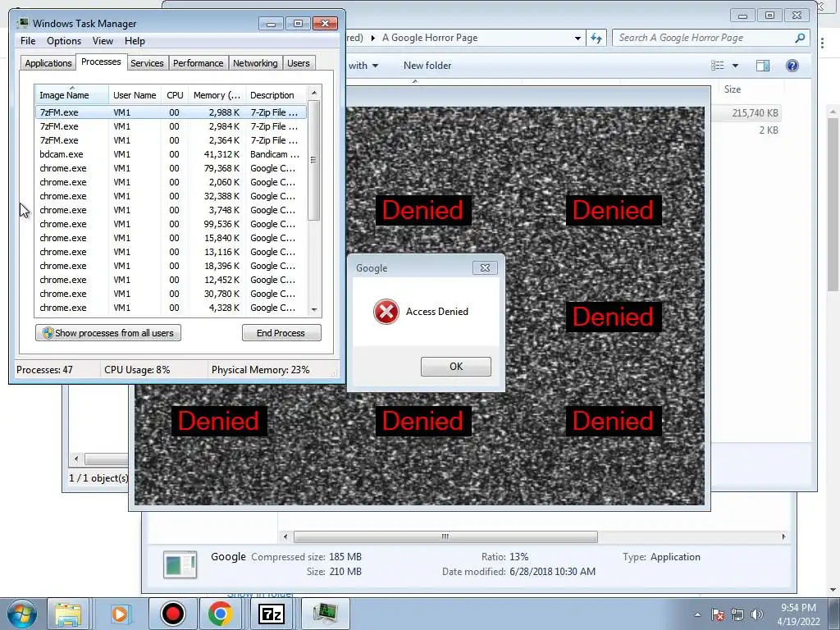This screenshot has height=630, width=840.
Task: Click process list scroll down arrow
Action: tap(314, 309)
